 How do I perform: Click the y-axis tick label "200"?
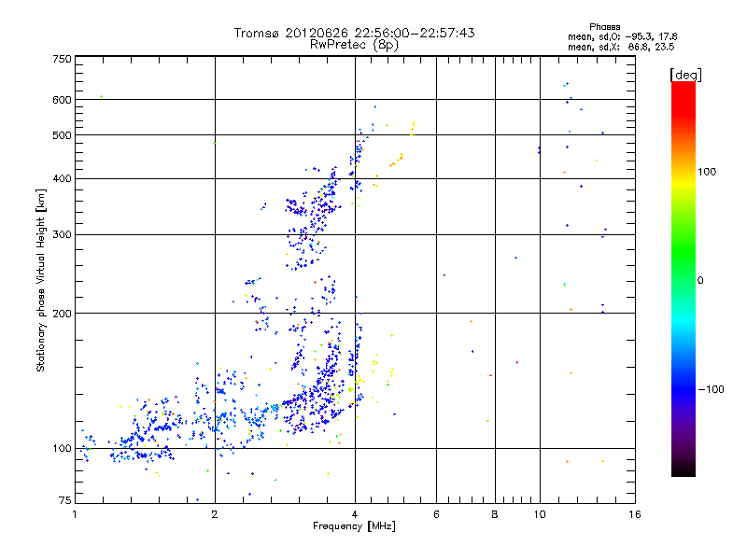click(62, 314)
